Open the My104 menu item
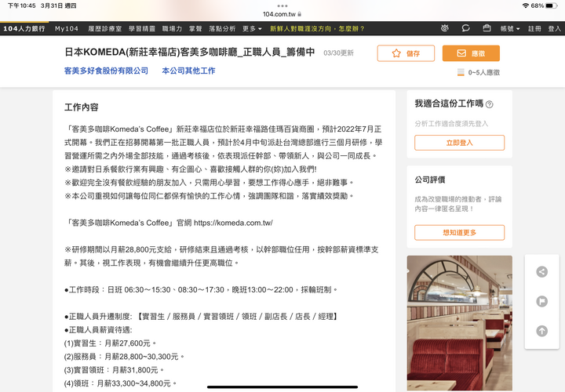This screenshot has height=392, width=565. (x=67, y=28)
